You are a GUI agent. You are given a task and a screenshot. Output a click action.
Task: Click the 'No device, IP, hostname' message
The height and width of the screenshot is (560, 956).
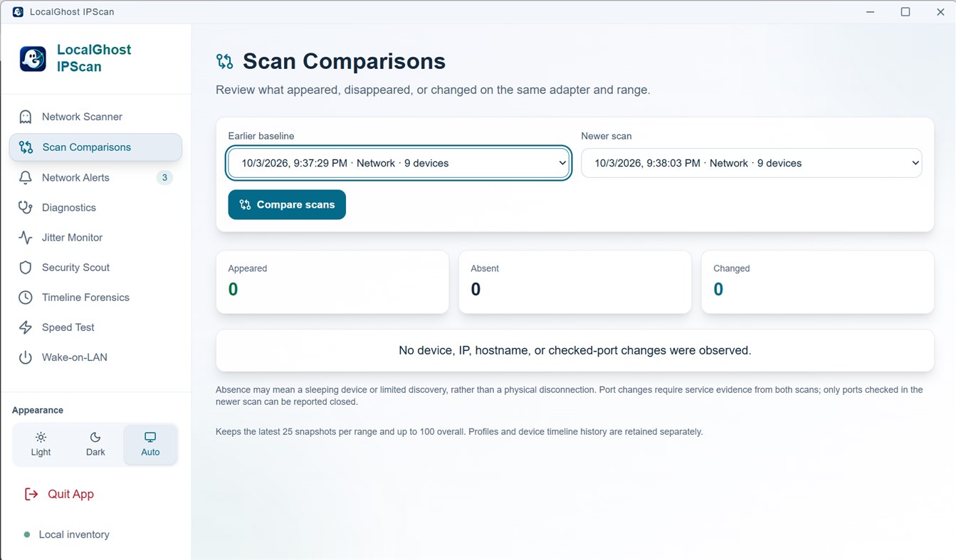[575, 350]
